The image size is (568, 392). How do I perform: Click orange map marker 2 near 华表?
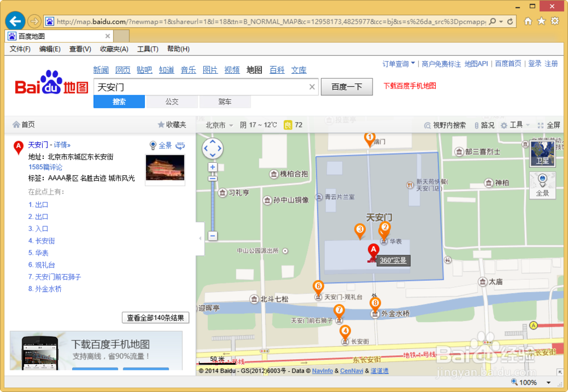385,230
